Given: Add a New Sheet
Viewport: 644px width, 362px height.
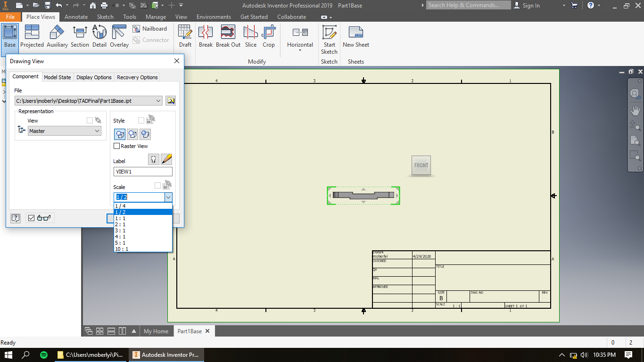Looking at the screenshot, I should [x=356, y=36].
